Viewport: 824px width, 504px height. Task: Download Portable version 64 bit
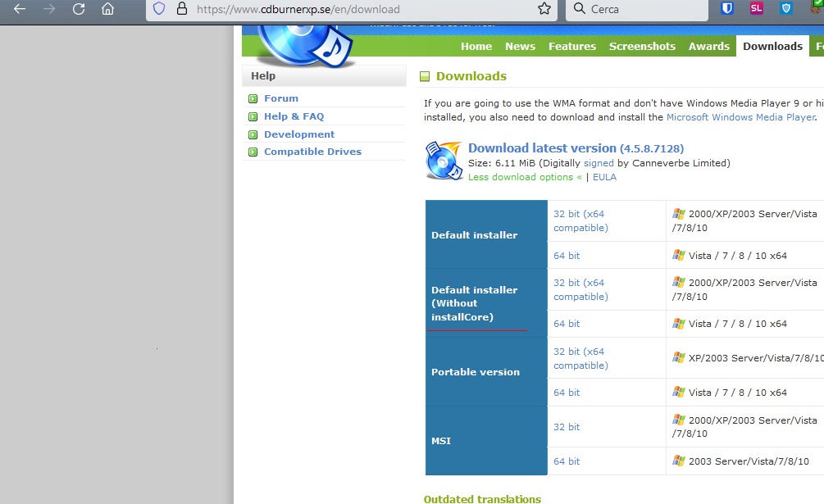click(567, 393)
